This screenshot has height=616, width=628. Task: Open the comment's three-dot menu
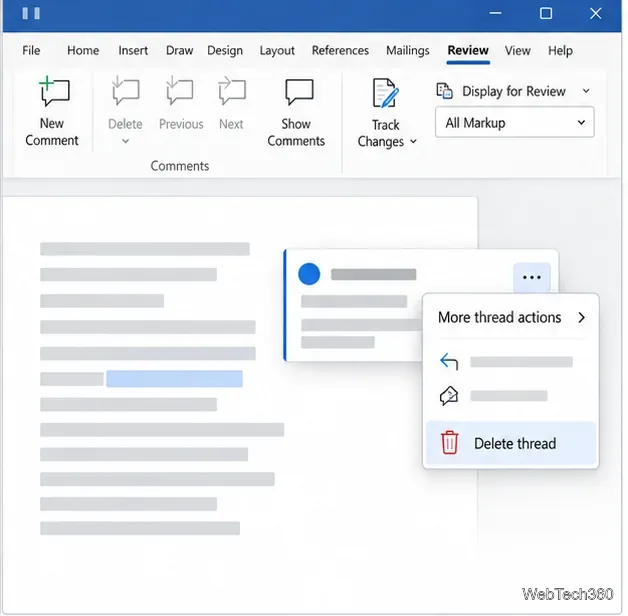click(x=531, y=277)
